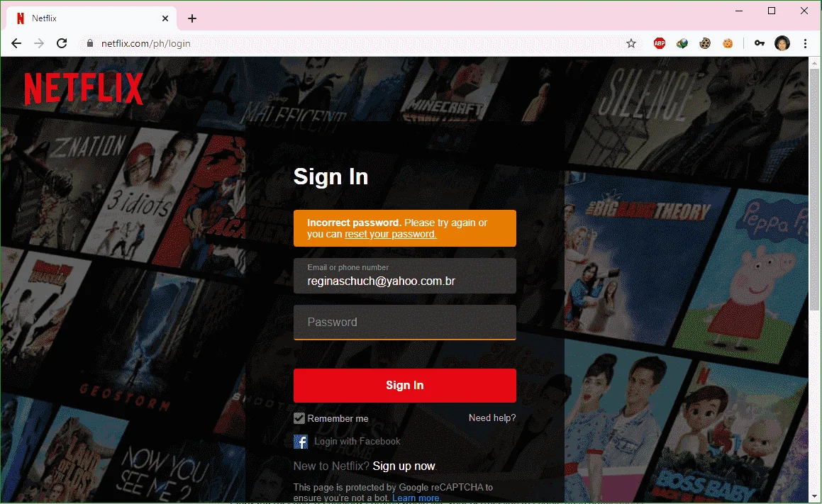Close the Netflix tab
Image resolution: width=822 pixels, height=504 pixels.
point(165,18)
